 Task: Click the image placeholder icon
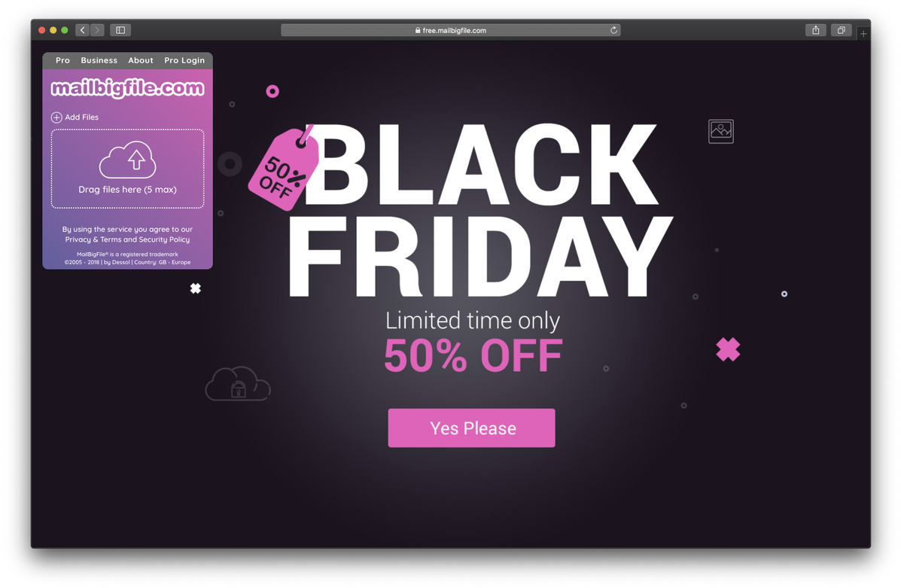pyautogui.click(x=720, y=131)
